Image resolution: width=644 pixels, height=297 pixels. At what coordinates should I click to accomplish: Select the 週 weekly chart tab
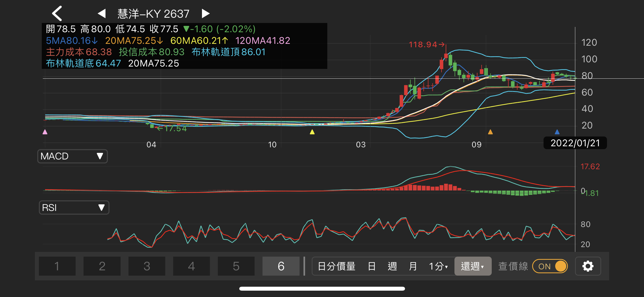(x=392, y=266)
